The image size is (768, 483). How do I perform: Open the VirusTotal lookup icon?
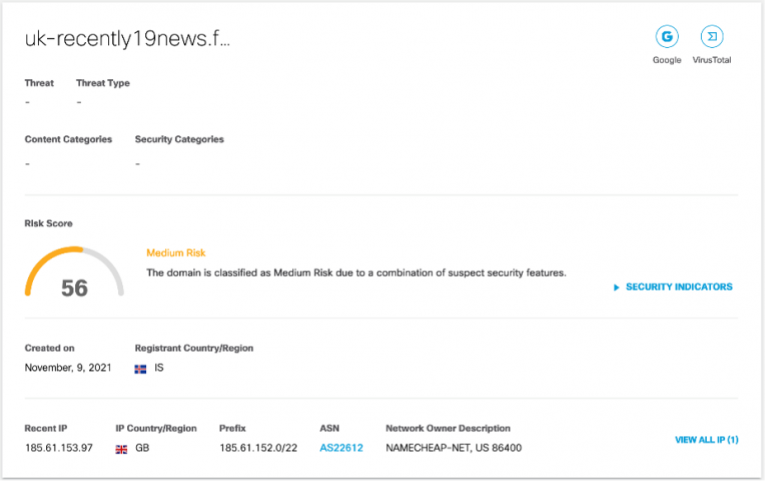point(712,37)
